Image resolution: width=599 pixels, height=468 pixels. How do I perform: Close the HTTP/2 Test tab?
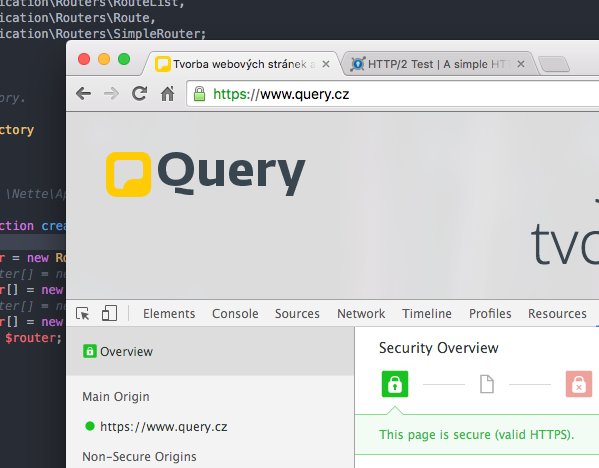click(x=521, y=64)
